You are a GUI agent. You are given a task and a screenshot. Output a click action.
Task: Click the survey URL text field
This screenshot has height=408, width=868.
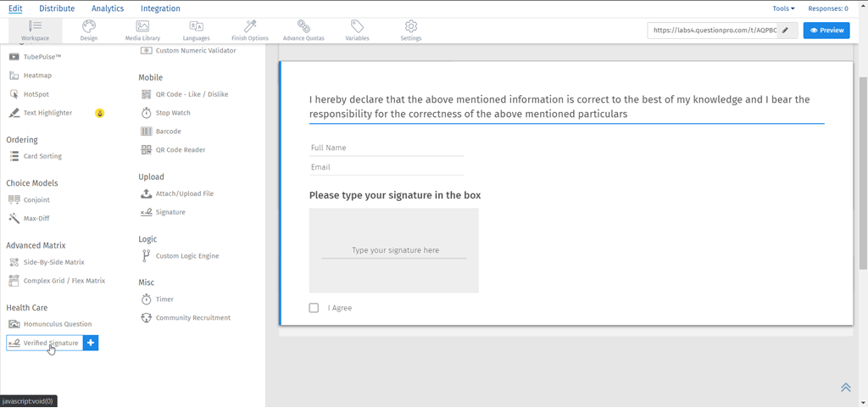pyautogui.click(x=712, y=31)
